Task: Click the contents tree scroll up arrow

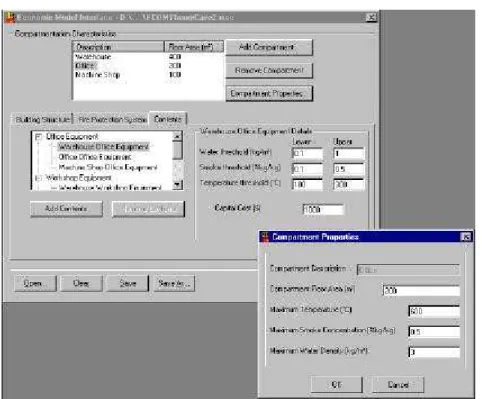Action: click(178, 136)
